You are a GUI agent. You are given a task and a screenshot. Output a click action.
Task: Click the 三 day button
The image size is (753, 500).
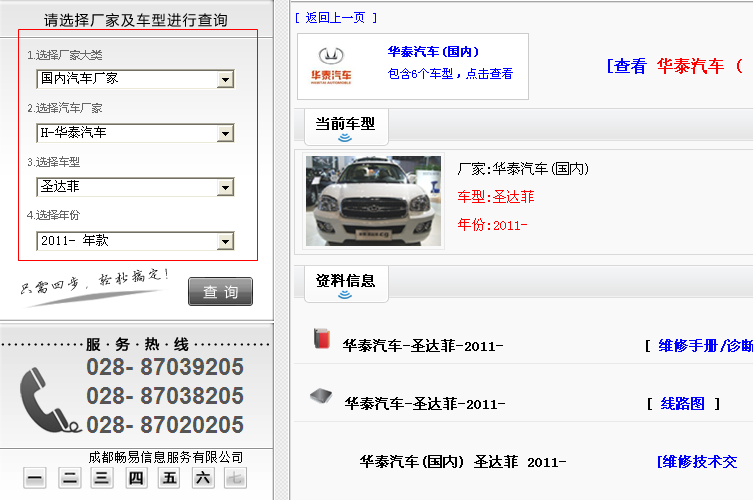(x=101, y=478)
